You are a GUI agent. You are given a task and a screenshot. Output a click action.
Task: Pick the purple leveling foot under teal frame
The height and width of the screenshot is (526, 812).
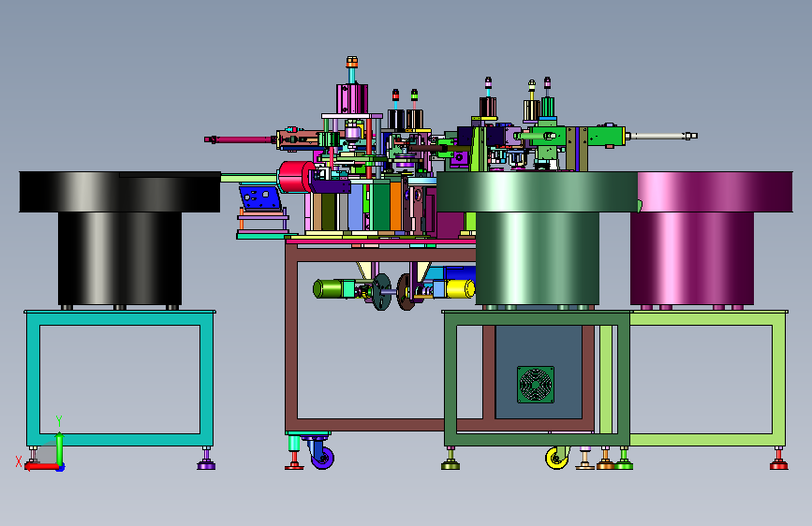(206, 459)
